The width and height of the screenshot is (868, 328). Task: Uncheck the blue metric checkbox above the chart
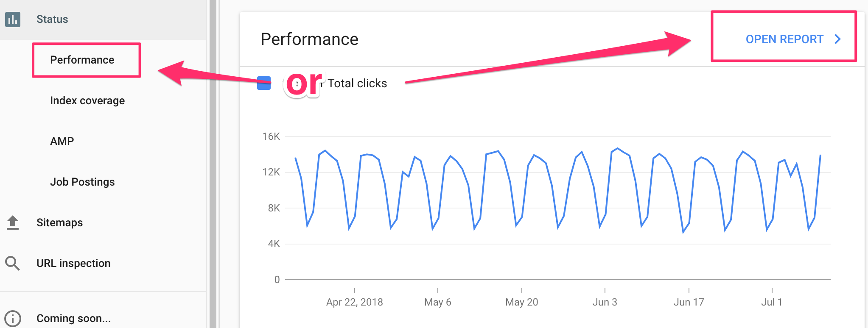point(264,83)
